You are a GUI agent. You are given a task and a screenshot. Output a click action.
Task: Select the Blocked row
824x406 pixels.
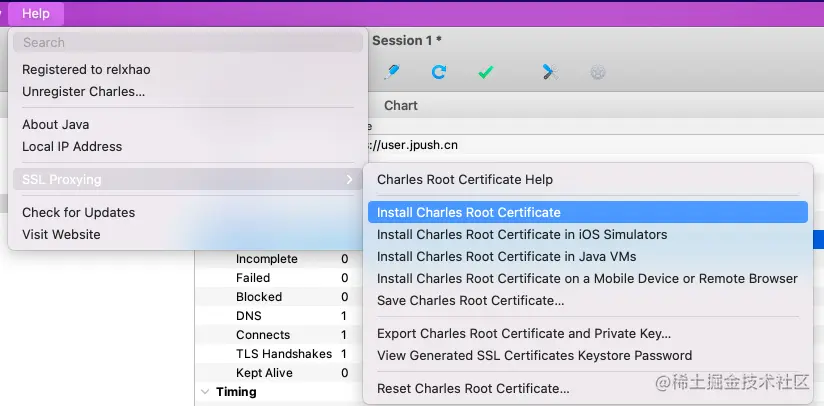(x=279, y=297)
